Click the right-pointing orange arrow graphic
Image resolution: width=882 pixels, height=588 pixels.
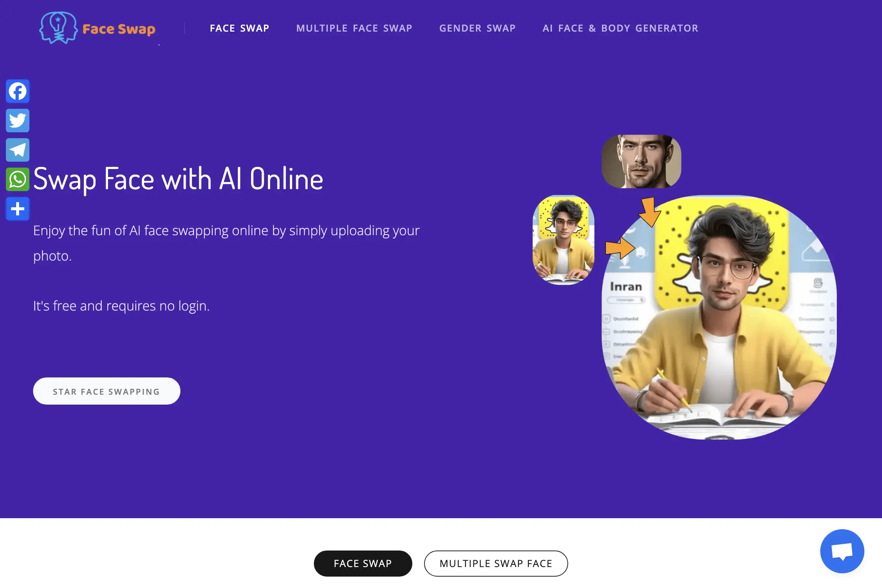point(620,248)
